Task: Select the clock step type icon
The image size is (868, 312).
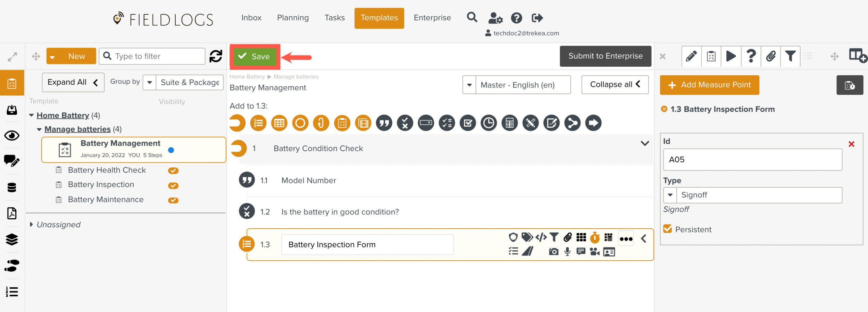Action: pyautogui.click(x=489, y=123)
